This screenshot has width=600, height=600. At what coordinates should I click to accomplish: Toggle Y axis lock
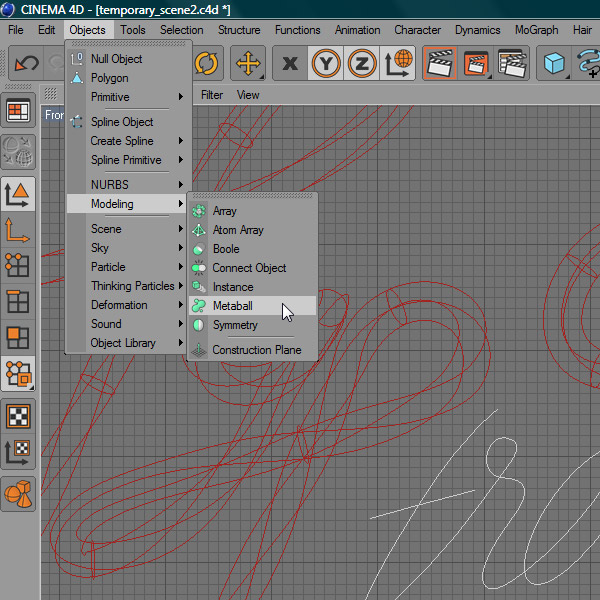(x=326, y=63)
